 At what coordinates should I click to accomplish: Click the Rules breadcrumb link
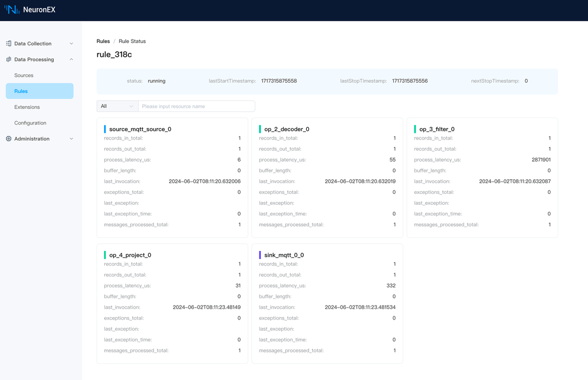coord(103,41)
